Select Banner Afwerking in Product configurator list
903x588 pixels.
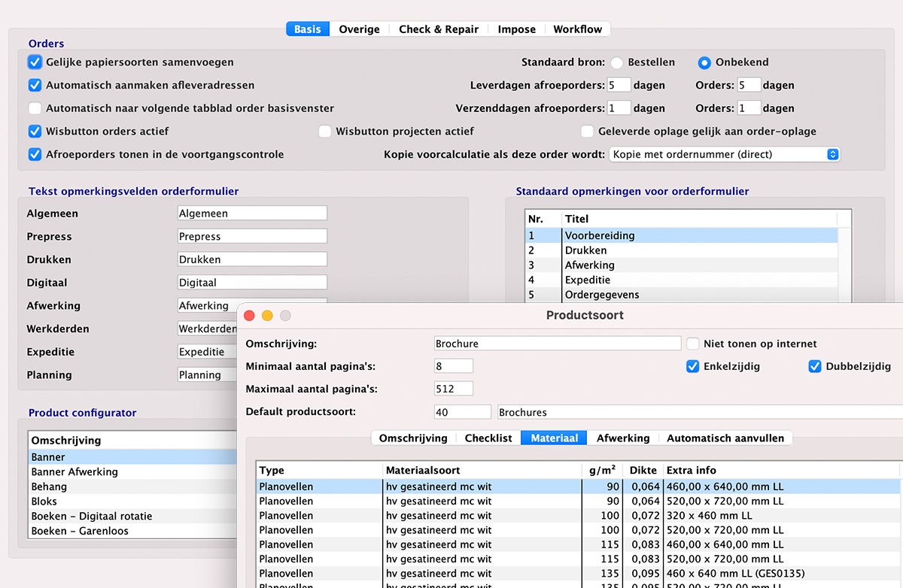pos(133,472)
